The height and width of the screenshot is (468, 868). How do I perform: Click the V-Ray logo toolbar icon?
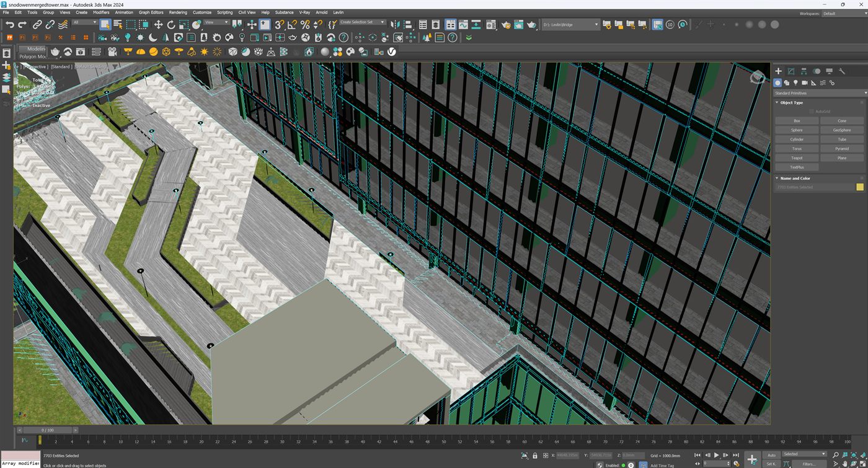[x=392, y=52]
